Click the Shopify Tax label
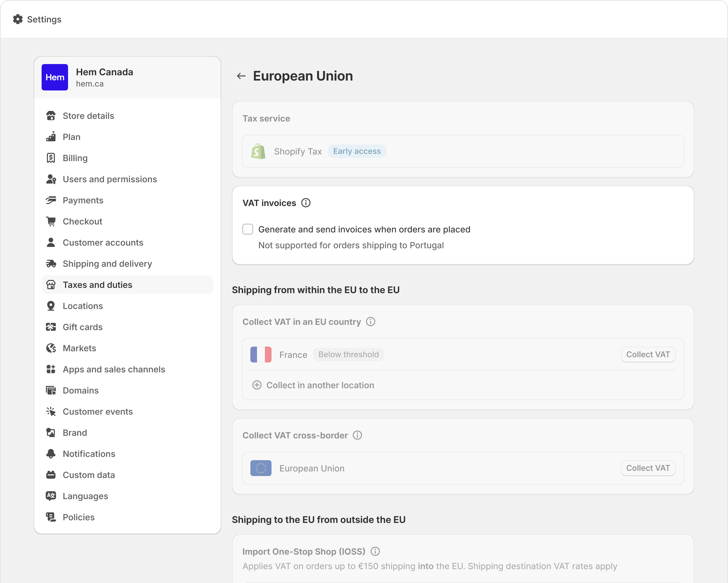This screenshot has width=728, height=583. point(298,152)
